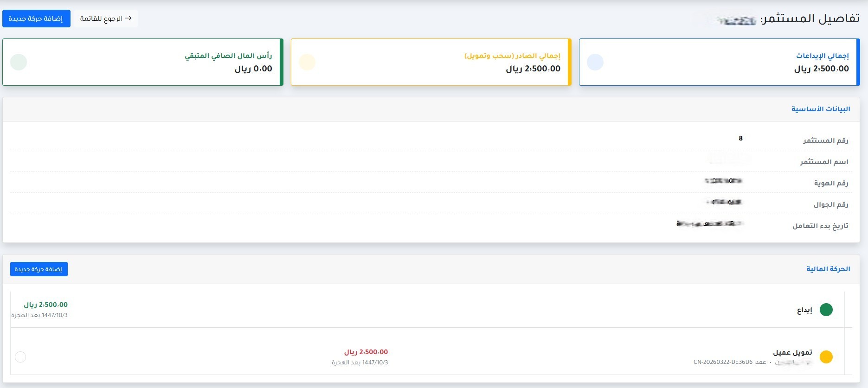This screenshot has height=388, width=868.
Task: Click the 'الحركة المالية' section header
Action: 828,269
